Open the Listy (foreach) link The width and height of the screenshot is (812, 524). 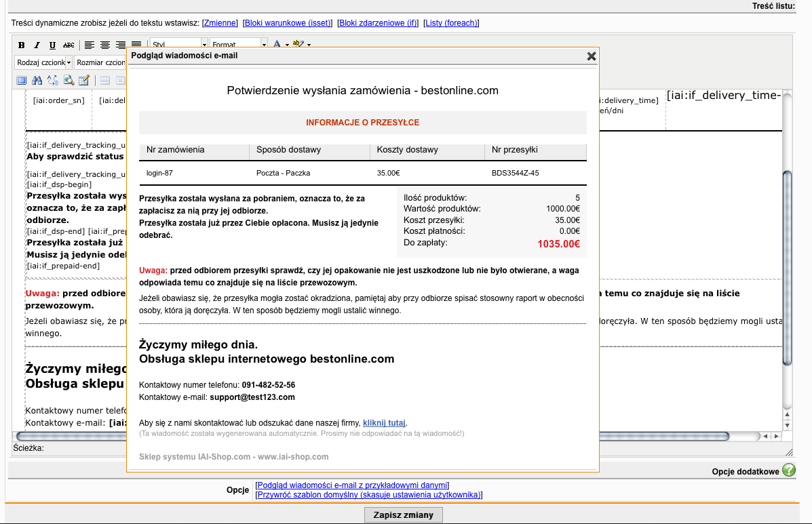[x=451, y=23]
